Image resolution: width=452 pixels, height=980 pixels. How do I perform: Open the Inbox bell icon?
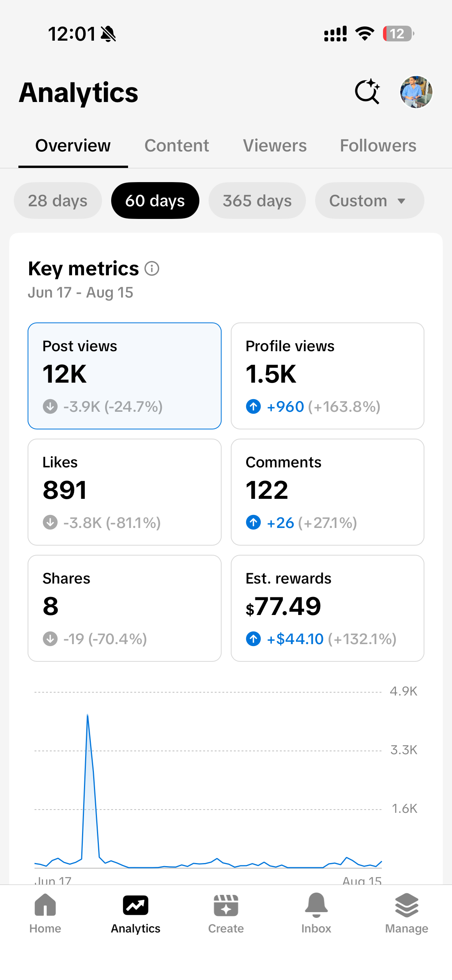(x=316, y=905)
